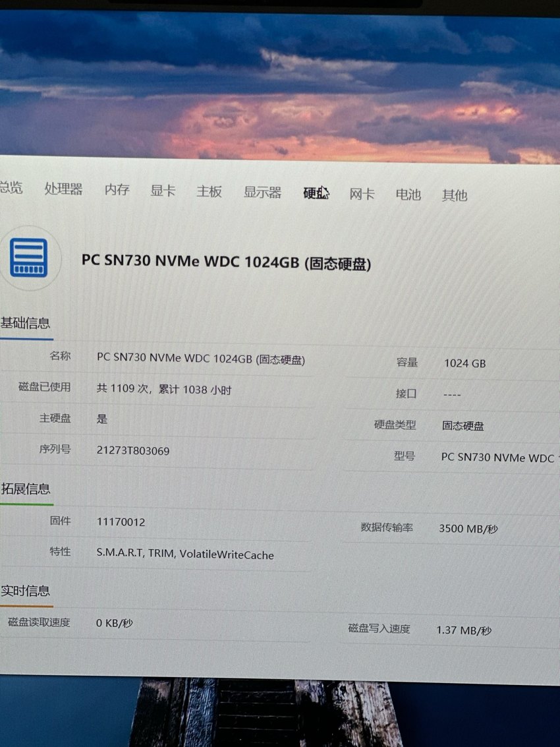This screenshot has width=560, height=747.
Task: Select the 硬盘 tab
Action: click(x=316, y=193)
